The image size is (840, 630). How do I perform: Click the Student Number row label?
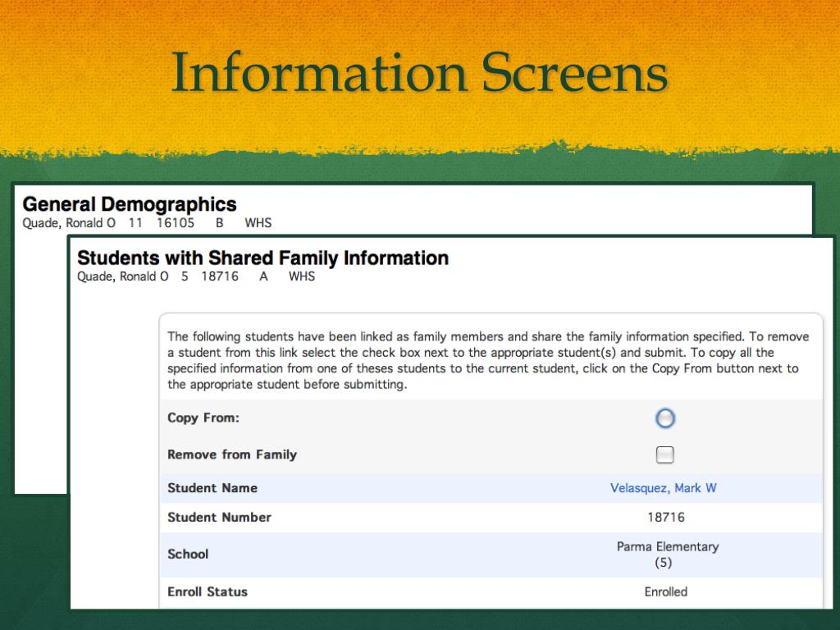point(219,518)
